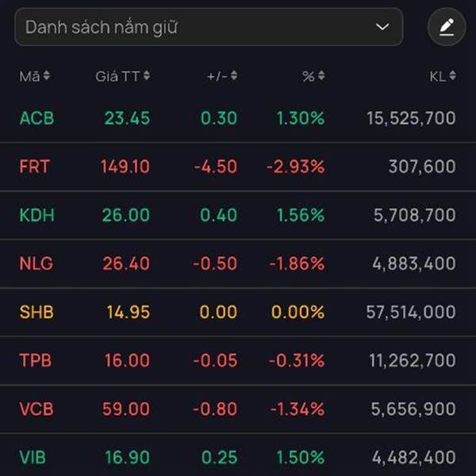Select the VIB ticker symbol
The width and height of the screenshot is (476, 476).
[x=33, y=458]
